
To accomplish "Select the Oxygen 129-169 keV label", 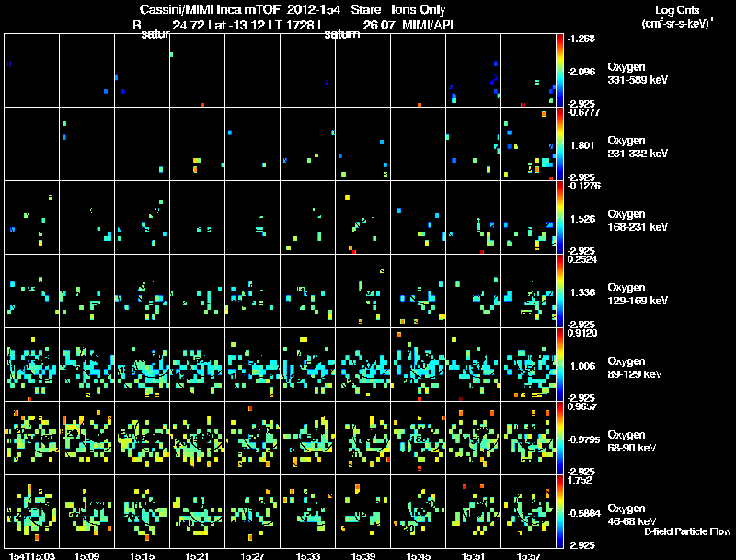I will (638, 293).
